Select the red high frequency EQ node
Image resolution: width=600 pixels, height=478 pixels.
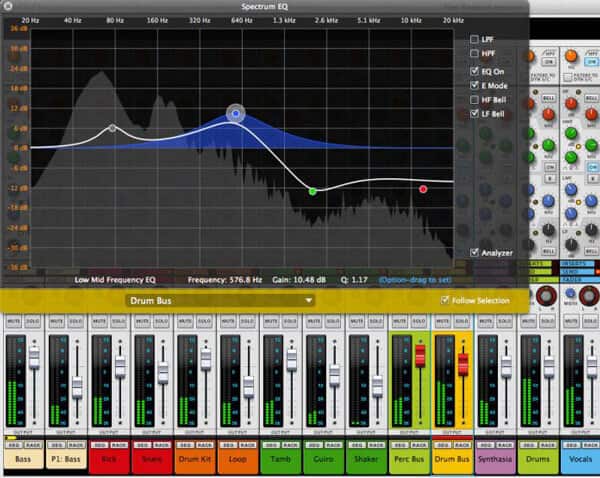point(423,189)
